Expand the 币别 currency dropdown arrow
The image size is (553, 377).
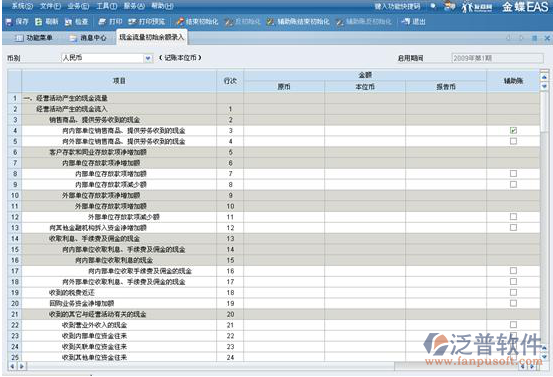148,58
